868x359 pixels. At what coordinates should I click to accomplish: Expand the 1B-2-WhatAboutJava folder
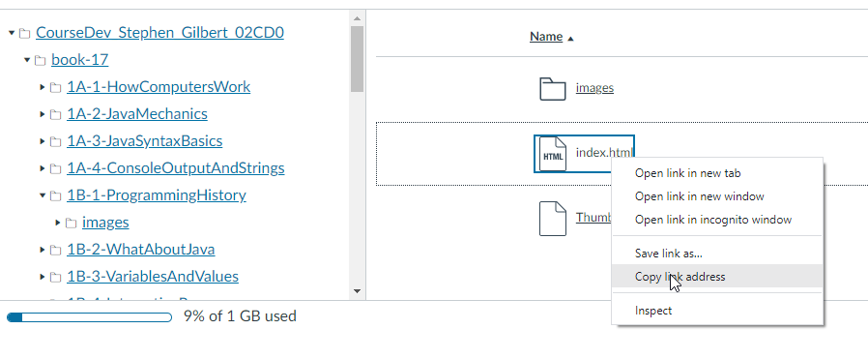(x=43, y=250)
